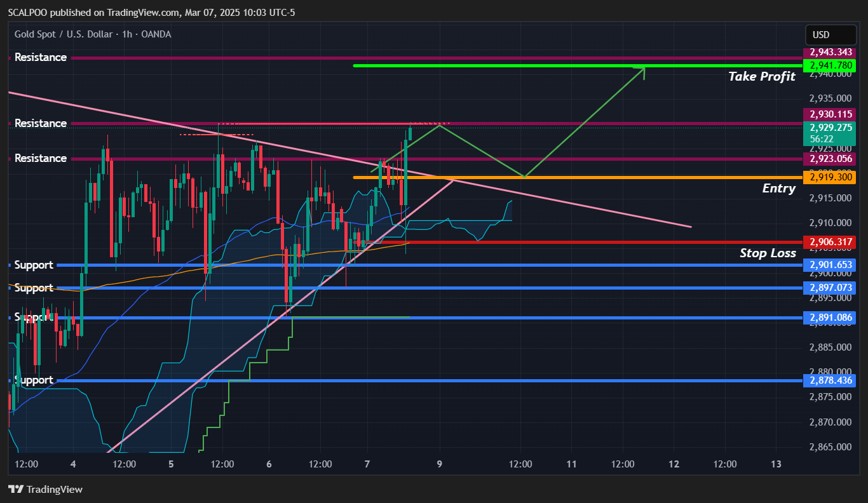Click date label 6 on time axis
The height and width of the screenshot is (503, 868).
pyautogui.click(x=269, y=464)
